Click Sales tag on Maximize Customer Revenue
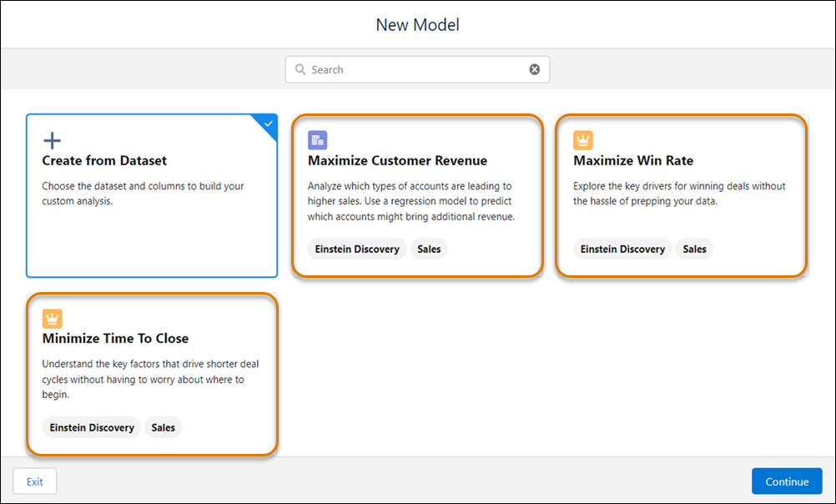The width and height of the screenshot is (836, 504). click(429, 249)
